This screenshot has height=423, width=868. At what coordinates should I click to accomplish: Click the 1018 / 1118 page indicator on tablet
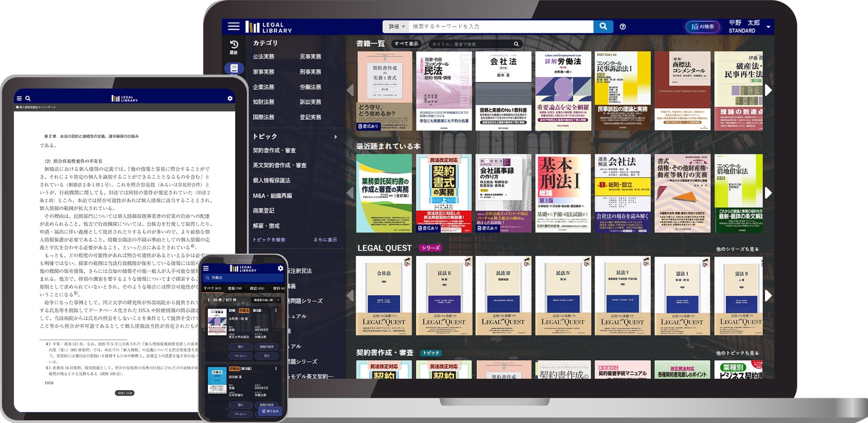tap(124, 393)
